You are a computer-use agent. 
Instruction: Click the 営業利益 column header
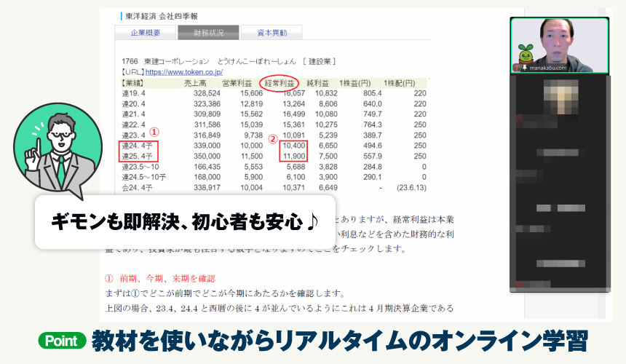237,83
